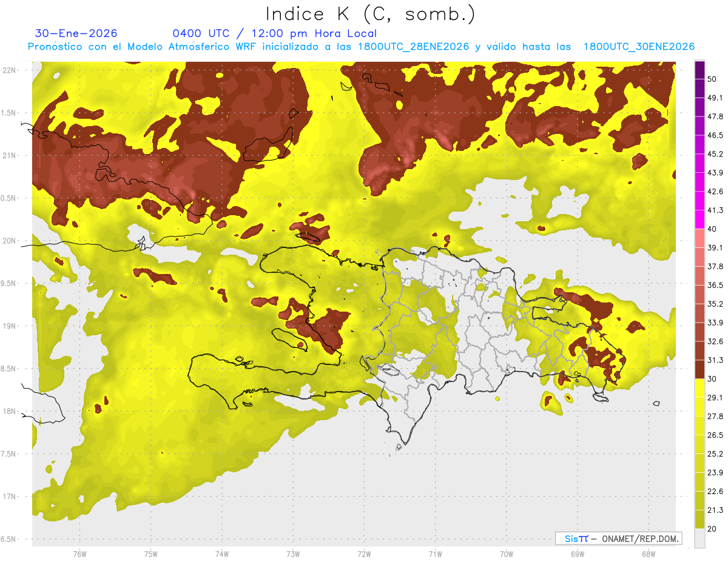Click legend value '46.5'
This screenshot has height=562, width=728.
tap(715, 135)
